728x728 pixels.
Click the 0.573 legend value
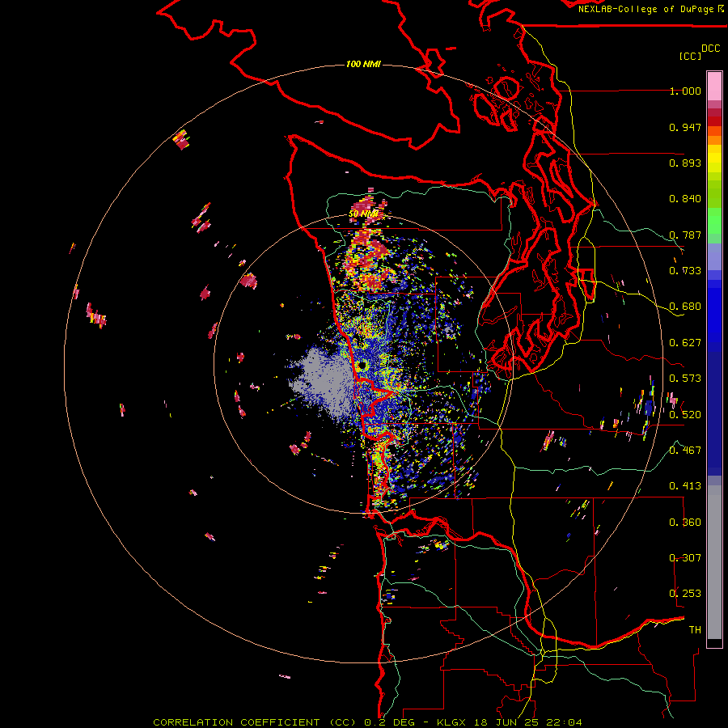685,379
